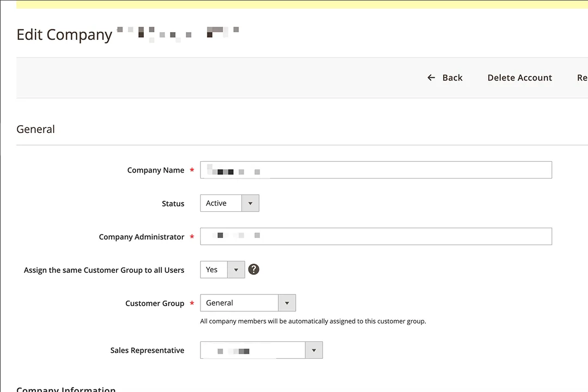Screen dimensions: 588x392
Task: Open the Customer Group dropdown
Action: pyautogui.click(x=248, y=303)
